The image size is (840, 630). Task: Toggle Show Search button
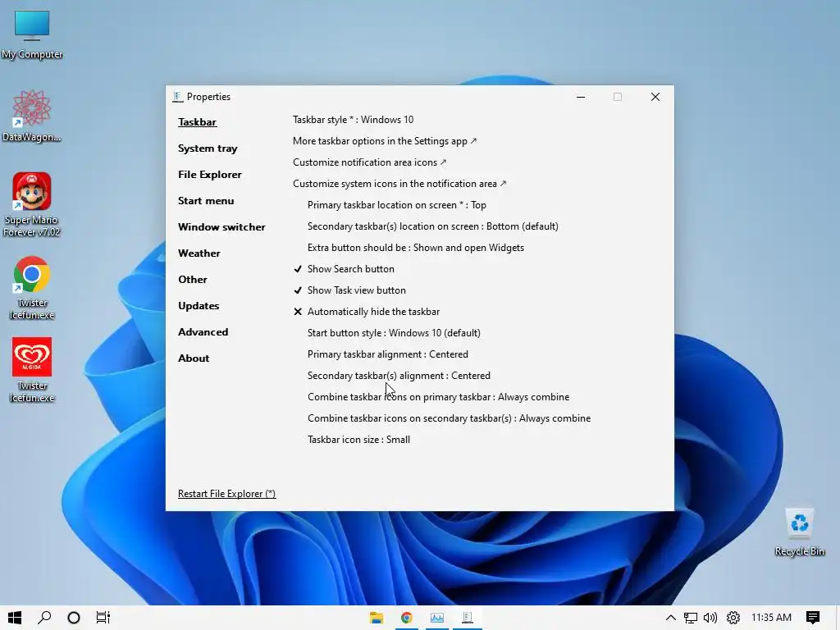pos(344,269)
